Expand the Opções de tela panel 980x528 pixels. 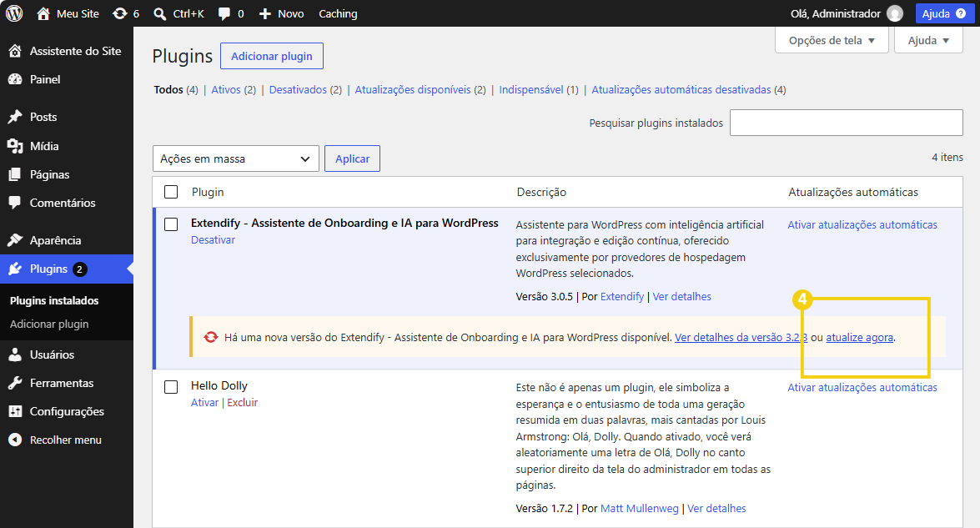click(x=832, y=41)
